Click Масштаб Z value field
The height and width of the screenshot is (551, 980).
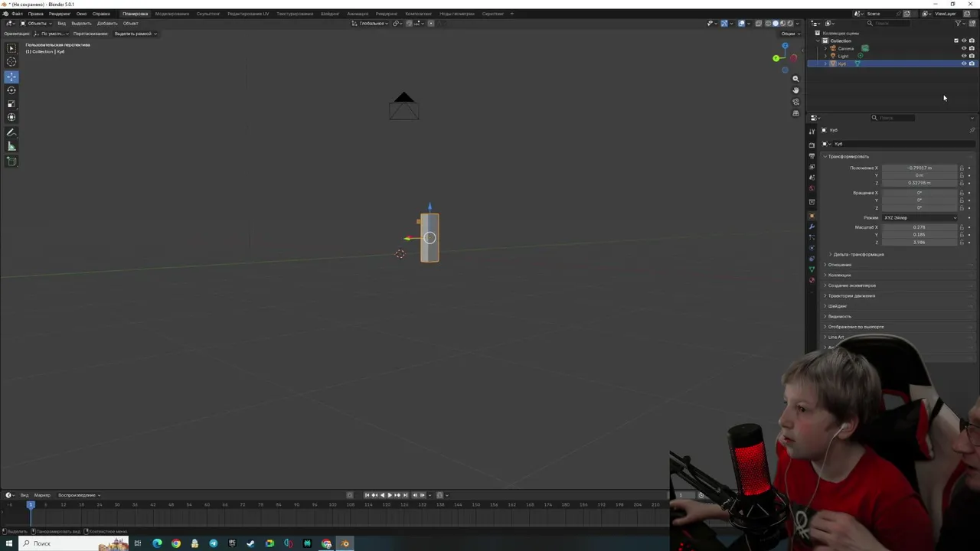tap(920, 242)
